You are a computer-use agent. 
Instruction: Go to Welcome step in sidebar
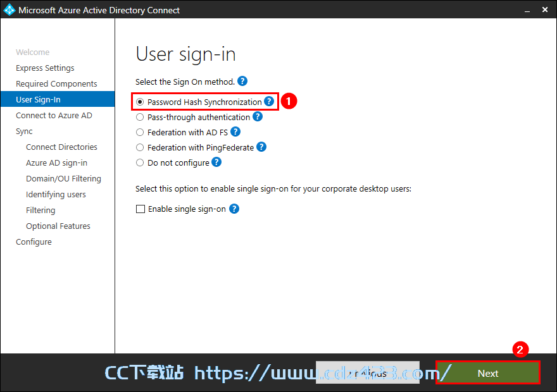tap(33, 52)
